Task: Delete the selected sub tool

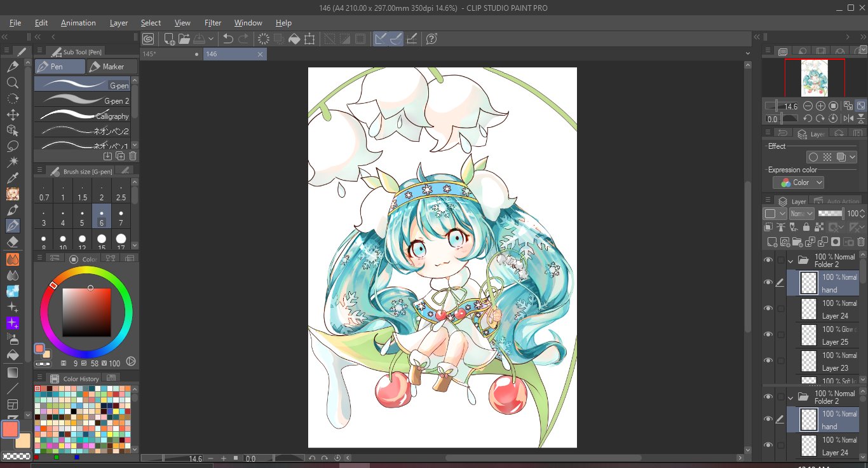Action: click(x=133, y=156)
